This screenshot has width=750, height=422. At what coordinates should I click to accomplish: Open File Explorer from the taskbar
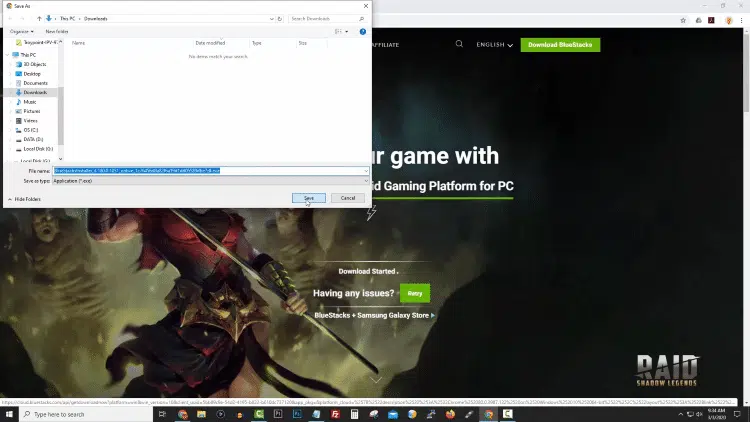(x=201, y=414)
